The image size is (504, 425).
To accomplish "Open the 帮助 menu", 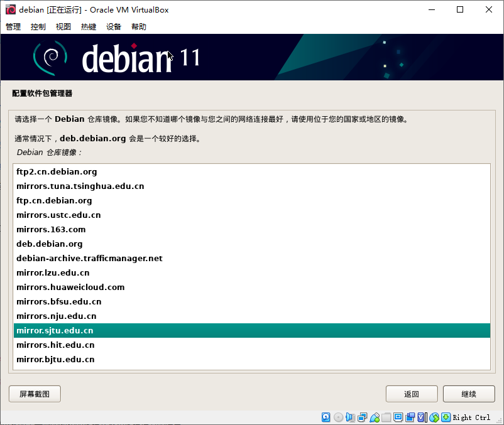I will tap(139, 26).
